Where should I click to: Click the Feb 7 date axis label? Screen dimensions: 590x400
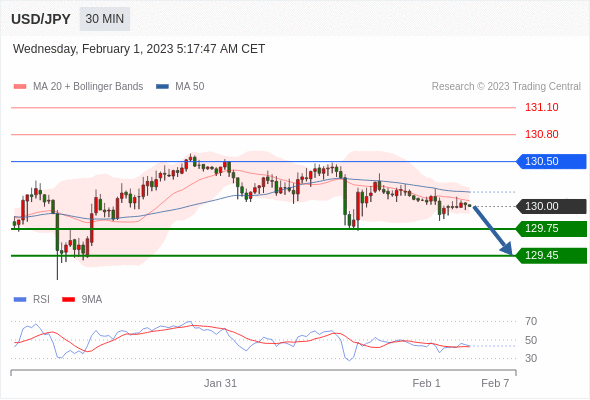(495, 383)
